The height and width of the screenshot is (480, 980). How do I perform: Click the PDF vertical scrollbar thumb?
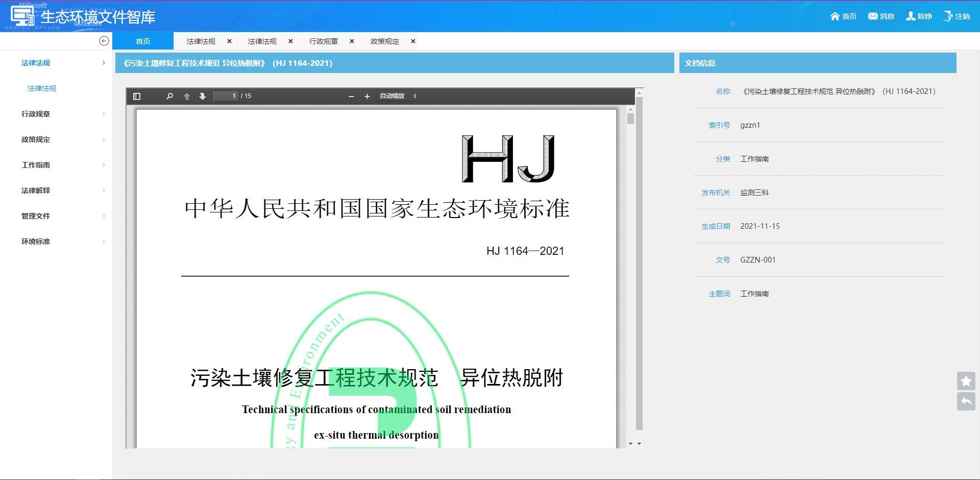point(630,119)
